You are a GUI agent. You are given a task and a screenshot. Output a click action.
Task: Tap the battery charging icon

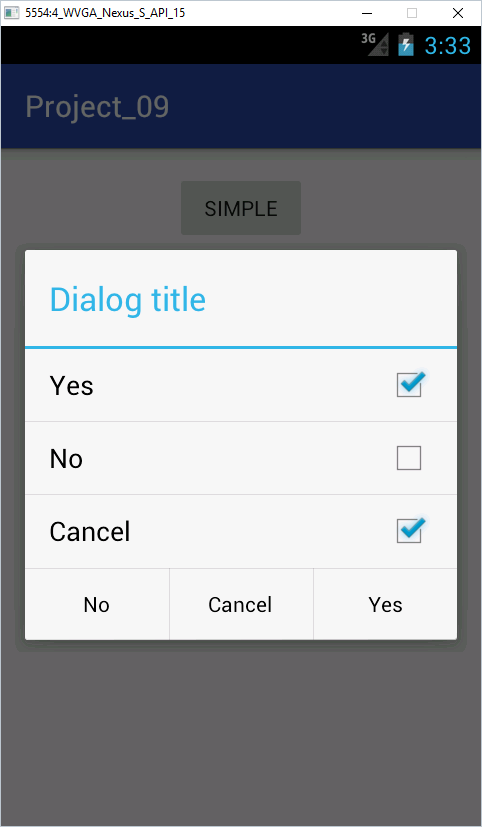coord(406,45)
